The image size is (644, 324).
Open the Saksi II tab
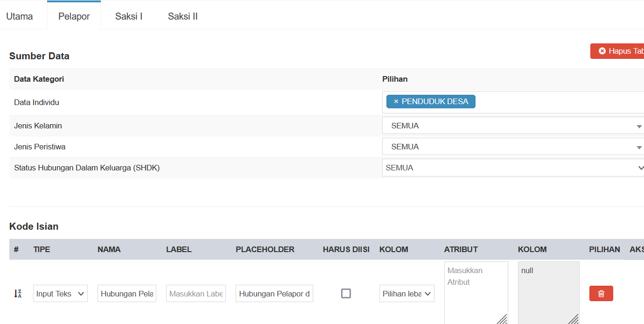(x=182, y=16)
